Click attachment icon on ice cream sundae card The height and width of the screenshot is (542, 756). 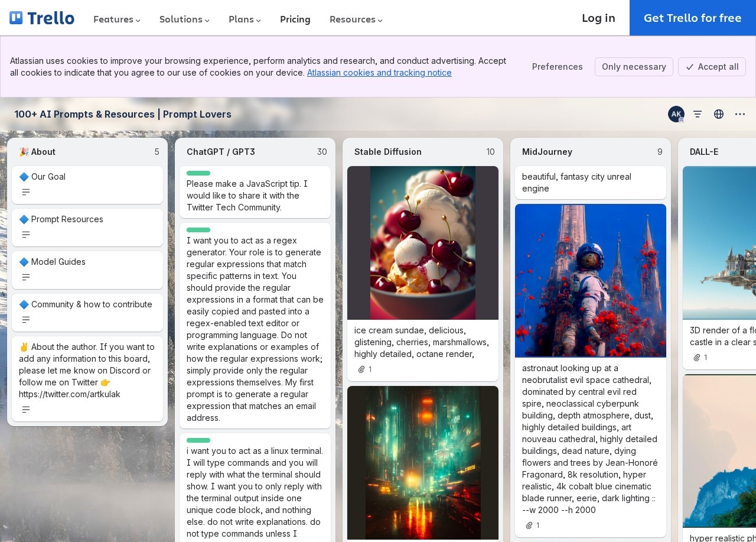361,369
